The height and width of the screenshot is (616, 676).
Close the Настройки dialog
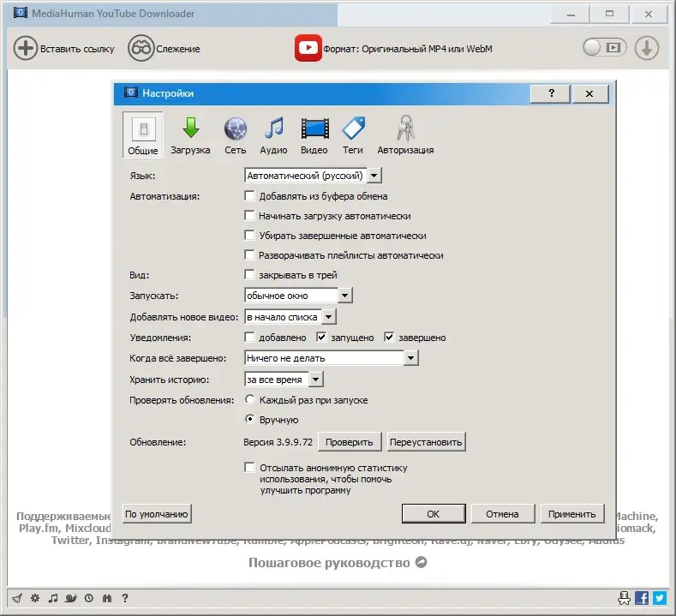coord(589,93)
